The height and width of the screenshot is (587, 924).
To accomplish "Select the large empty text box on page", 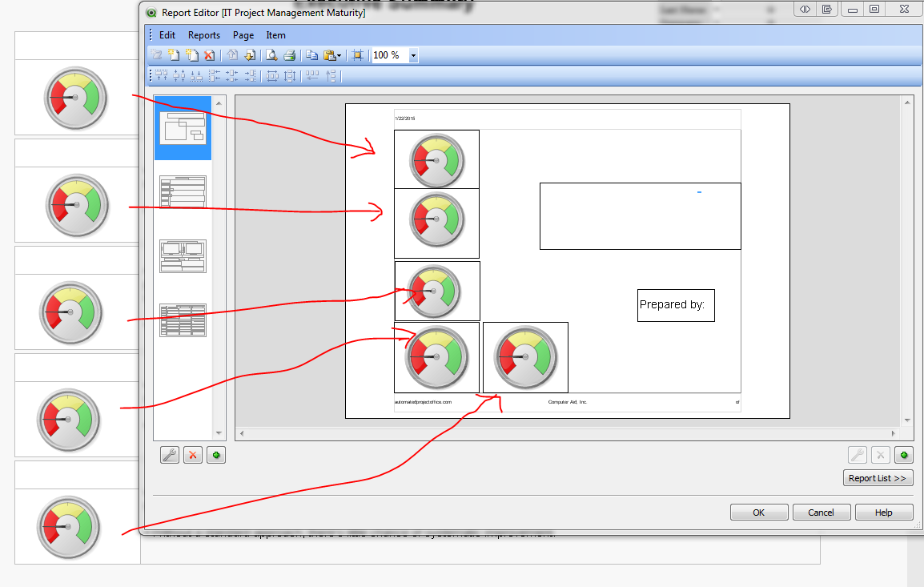I will tap(641, 216).
